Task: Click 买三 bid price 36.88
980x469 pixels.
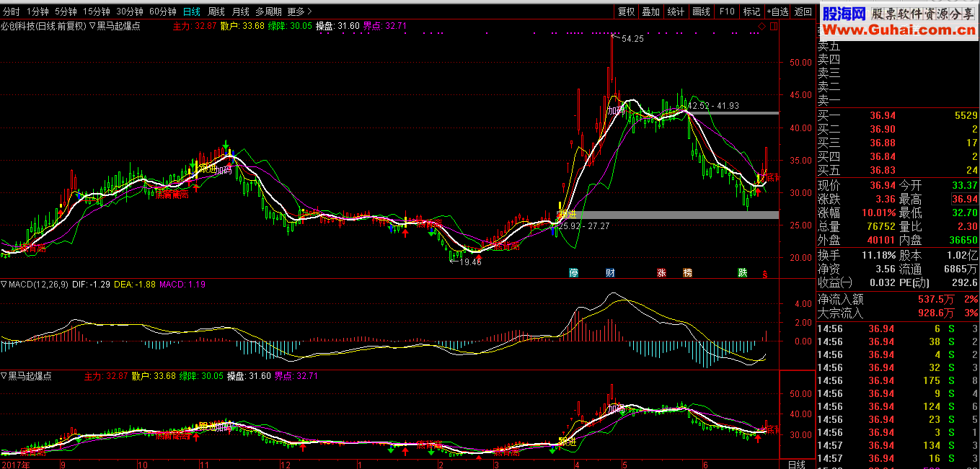Action: point(883,143)
